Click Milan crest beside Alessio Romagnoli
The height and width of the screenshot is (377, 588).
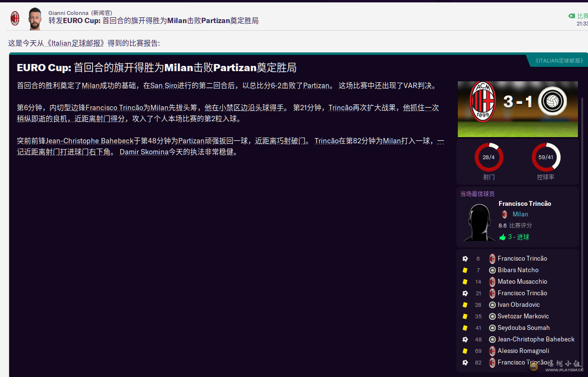pyautogui.click(x=492, y=351)
